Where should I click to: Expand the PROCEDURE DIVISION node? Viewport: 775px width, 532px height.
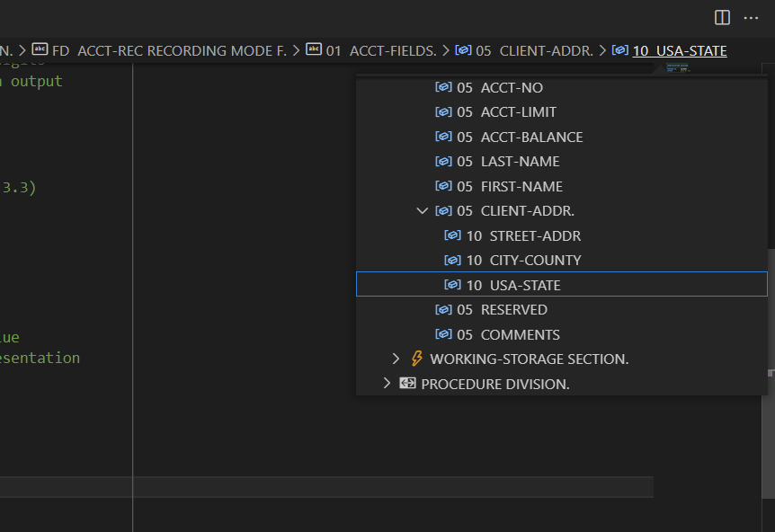(x=387, y=384)
